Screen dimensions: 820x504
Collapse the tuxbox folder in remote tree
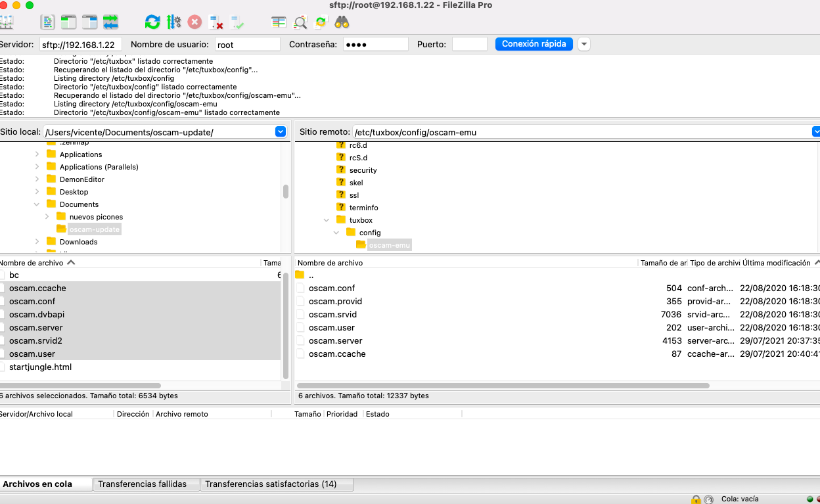[x=327, y=220]
